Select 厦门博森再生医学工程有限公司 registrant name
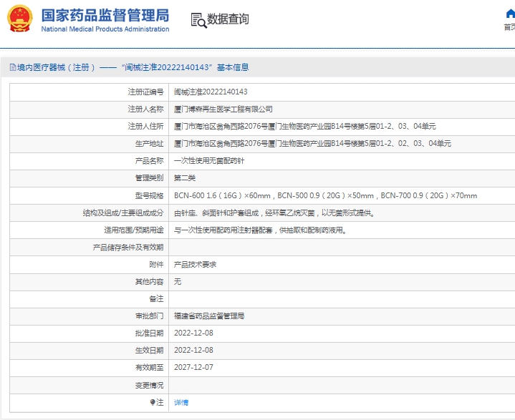Viewport: 515px width, 420px height. pyautogui.click(x=223, y=109)
